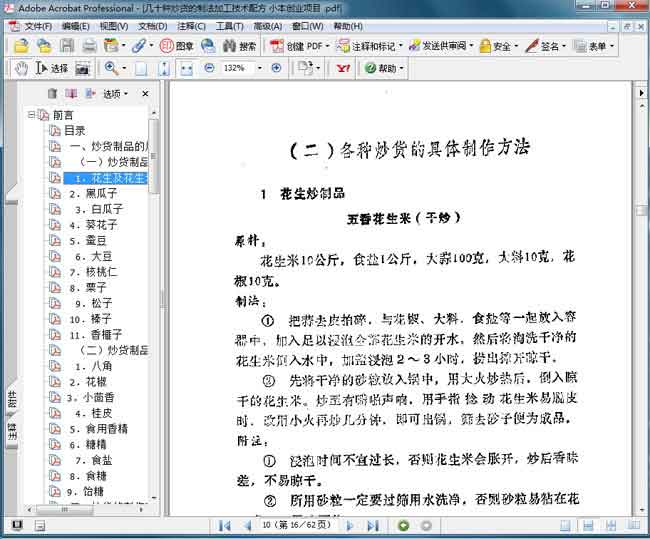Screen dimensions: 650x539
Task: Click green Previous View button
Action: click(x=403, y=526)
